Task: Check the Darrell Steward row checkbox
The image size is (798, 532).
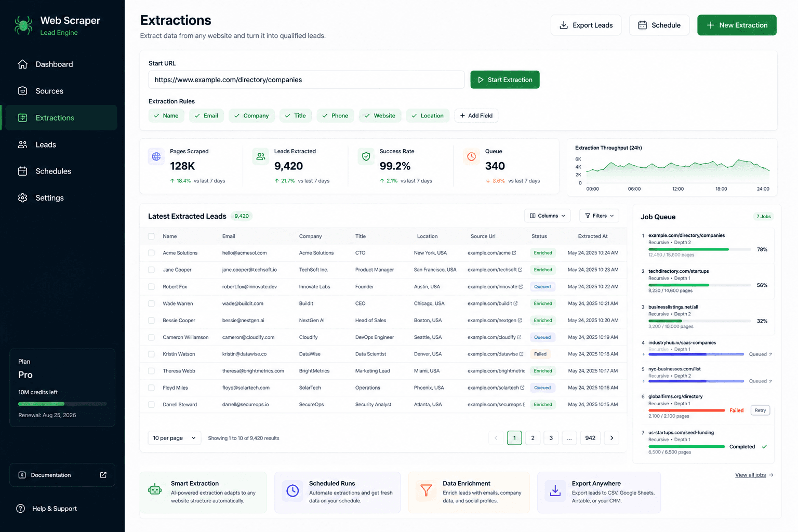Action: (151, 404)
